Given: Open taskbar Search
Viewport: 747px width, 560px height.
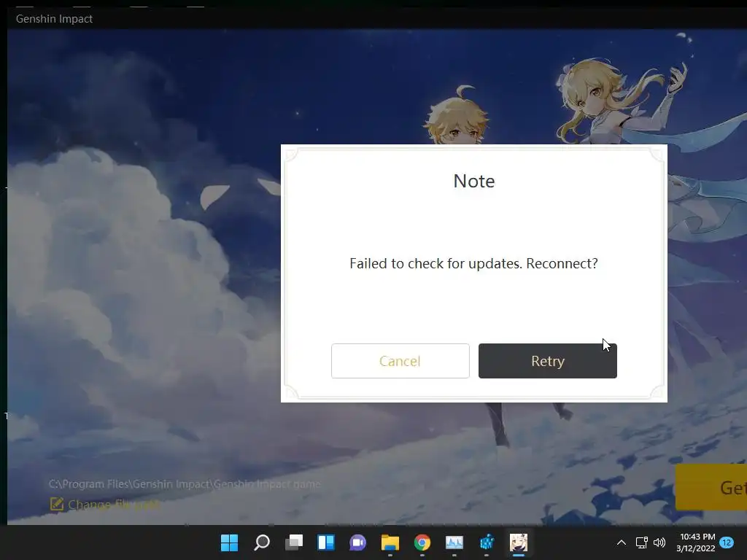Looking at the screenshot, I should [x=262, y=542].
